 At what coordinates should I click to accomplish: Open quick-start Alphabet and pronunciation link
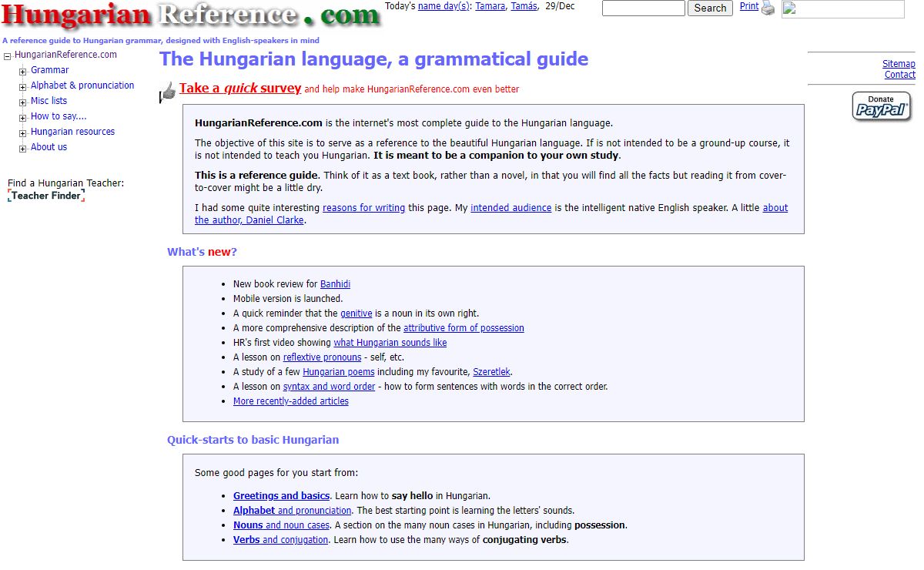[293, 511]
